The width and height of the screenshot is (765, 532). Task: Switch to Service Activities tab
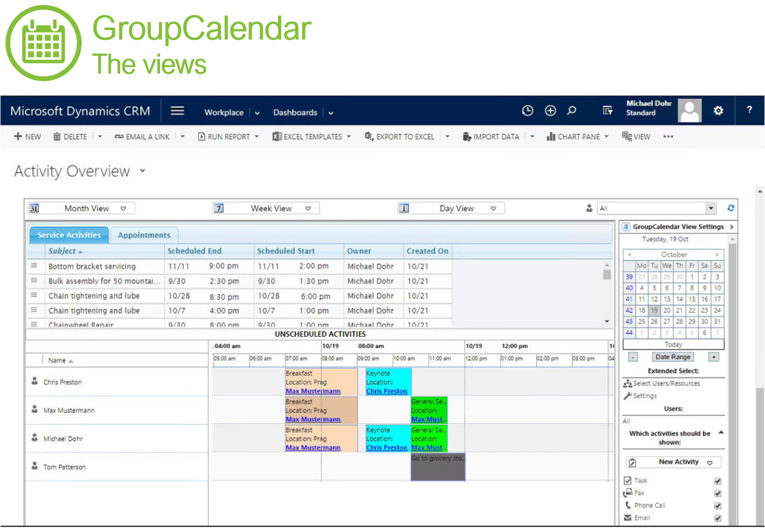[69, 235]
